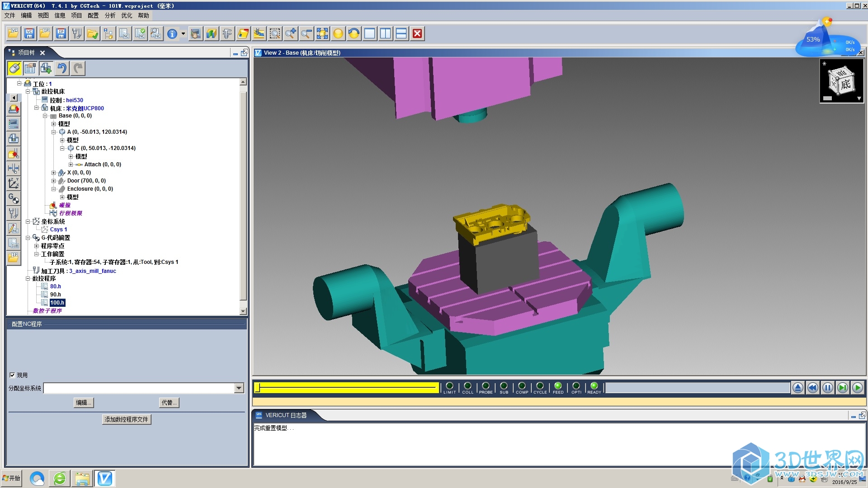Toggle the OPTI status light
Screen dimensions: 868x488
click(576, 386)
